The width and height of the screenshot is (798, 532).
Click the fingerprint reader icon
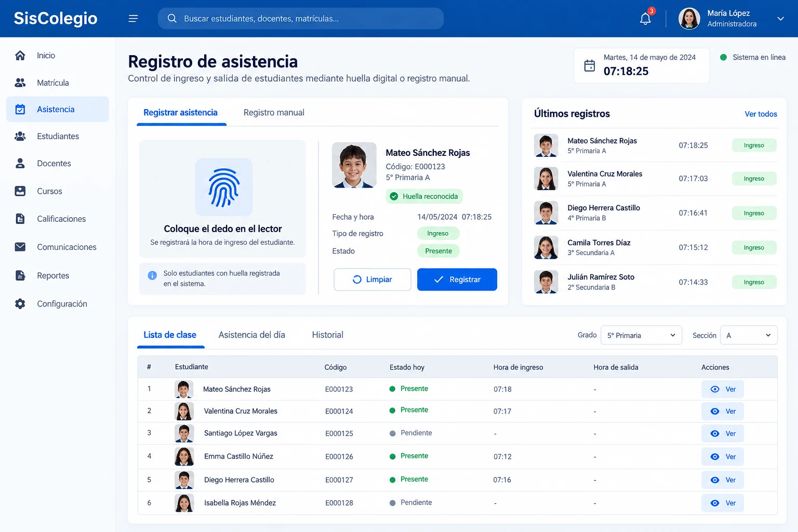(224, 187)
